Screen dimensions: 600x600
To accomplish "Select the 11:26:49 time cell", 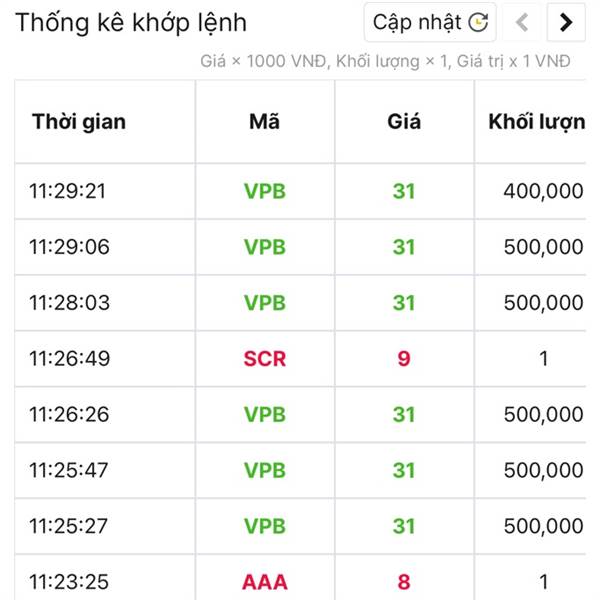I will pyautogui.click(x=70, y=359).
